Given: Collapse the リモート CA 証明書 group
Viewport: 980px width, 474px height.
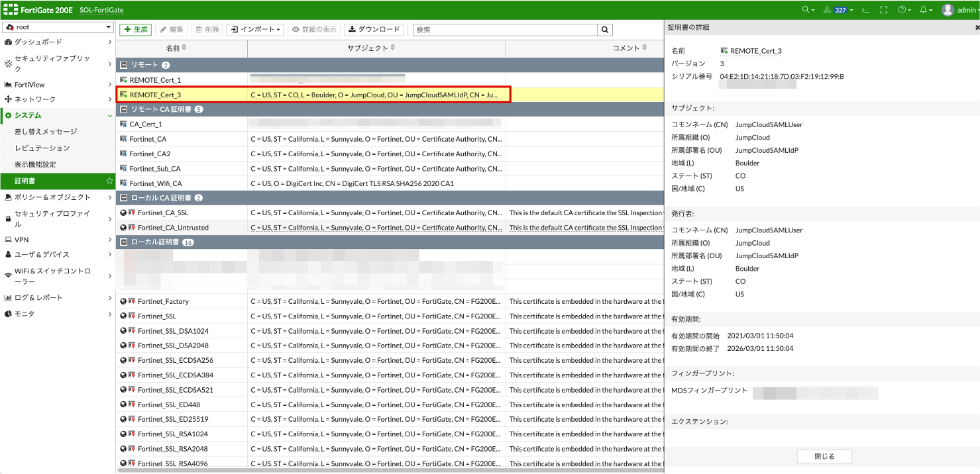Looking at the screenshot, I should 123,109.
